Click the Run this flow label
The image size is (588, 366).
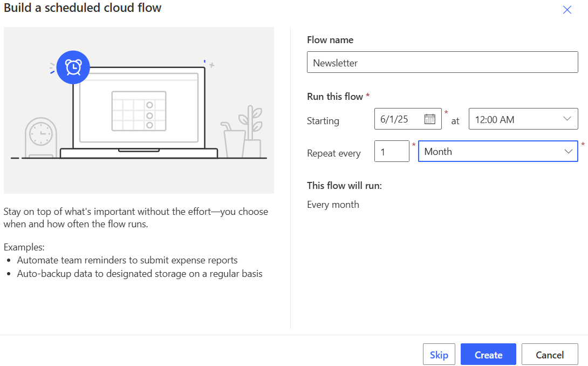pyautogui.click(x=334, y=96)
